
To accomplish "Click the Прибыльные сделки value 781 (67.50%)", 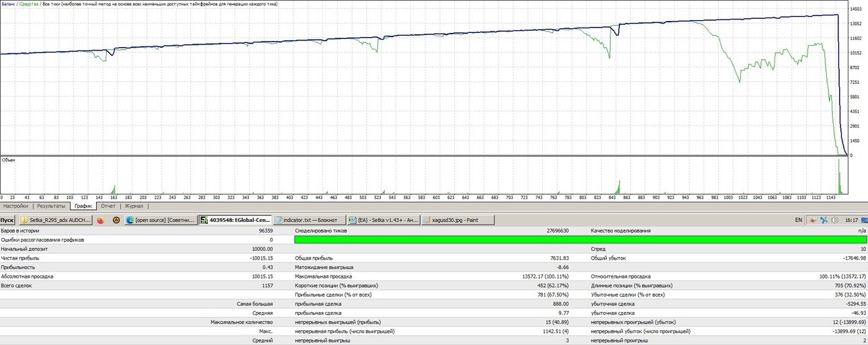I will tap(552, 295).
